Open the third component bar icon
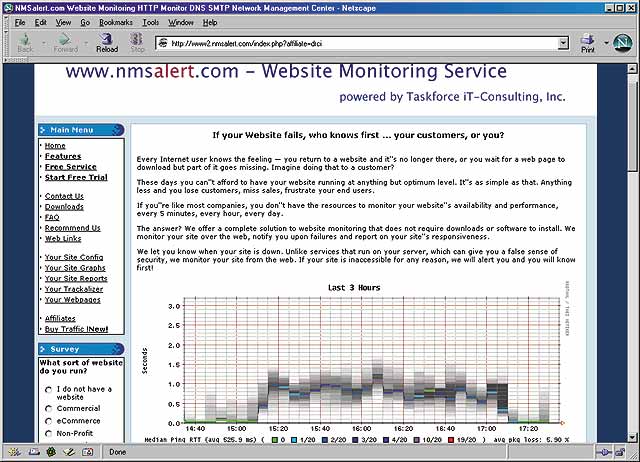 51,452
